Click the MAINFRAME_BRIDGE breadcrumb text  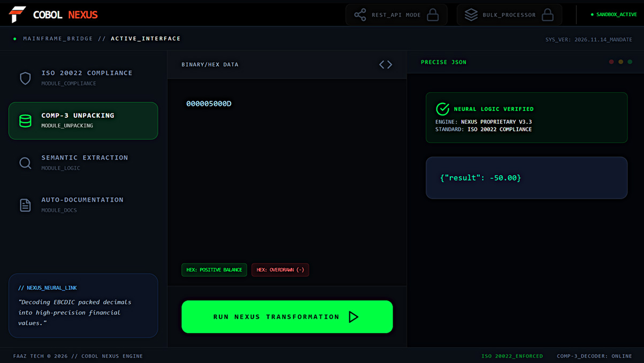(x=58, y=39)
